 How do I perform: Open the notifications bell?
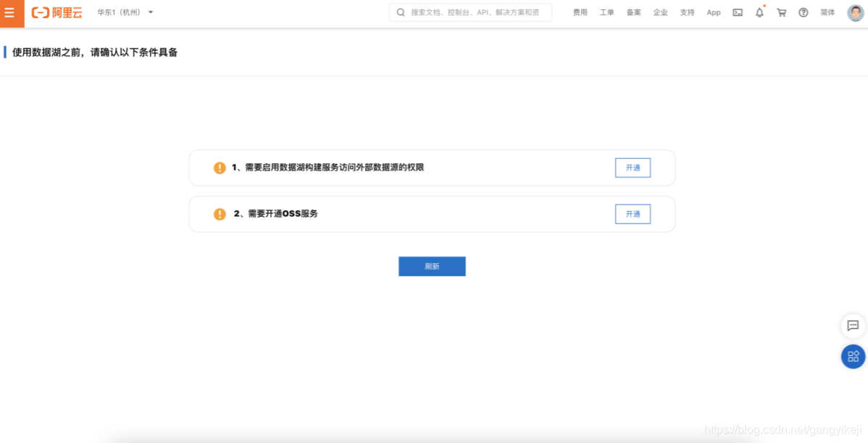click(759, 12)
